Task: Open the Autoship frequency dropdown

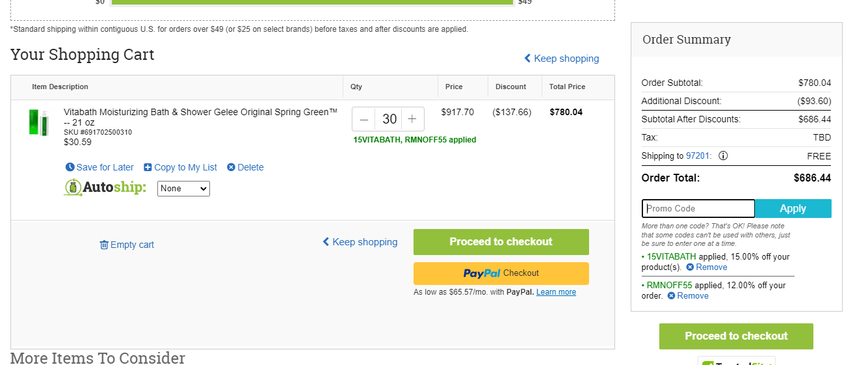Action: [x=183, y=189]
